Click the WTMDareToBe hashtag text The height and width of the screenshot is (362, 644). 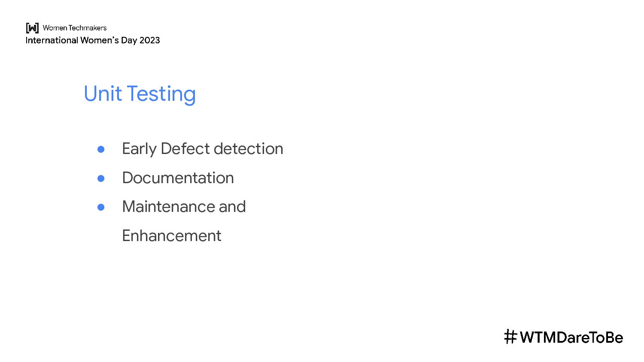[x=571, y=338]
